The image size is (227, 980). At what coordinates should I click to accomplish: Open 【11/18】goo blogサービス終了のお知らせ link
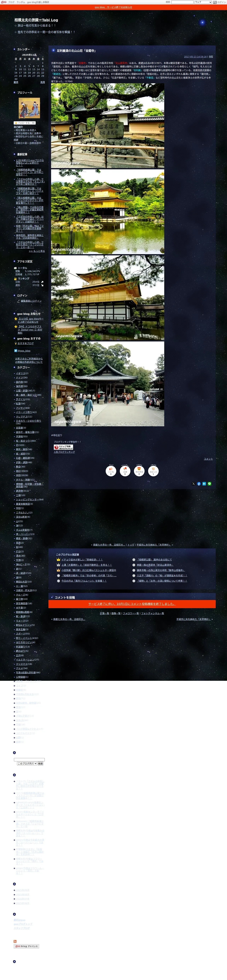click(30, 320)
